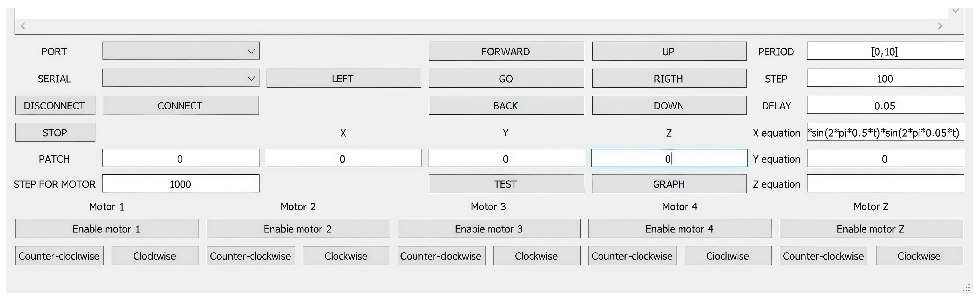The width and height of the screenshot is (980, 302).
Task: Run the TEST button
Action: coord(506,184)
